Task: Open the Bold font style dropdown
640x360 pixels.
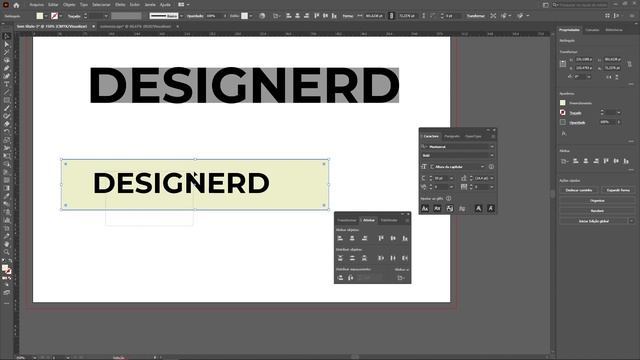Action: point(491,156)
